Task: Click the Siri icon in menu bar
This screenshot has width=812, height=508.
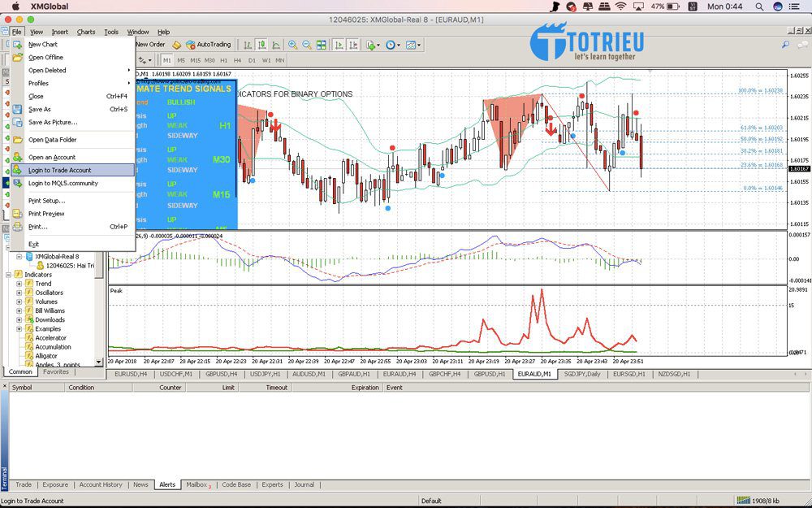Action: click(x=778, y=7)
